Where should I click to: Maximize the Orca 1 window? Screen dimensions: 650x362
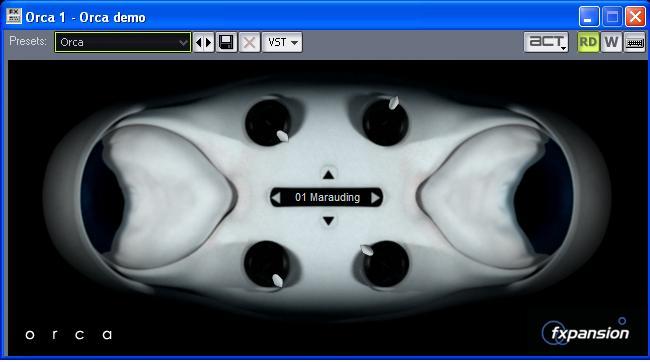[612, 17]
